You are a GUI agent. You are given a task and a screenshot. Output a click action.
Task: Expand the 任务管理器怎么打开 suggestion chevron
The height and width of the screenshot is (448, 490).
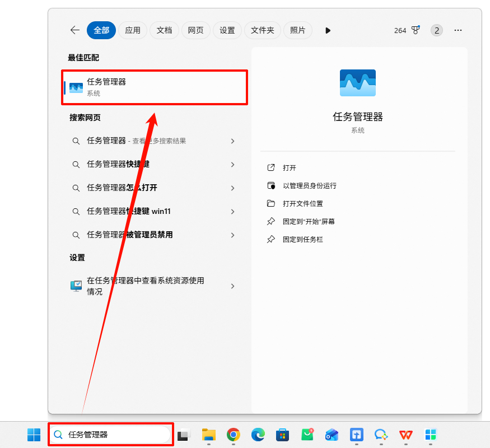pyautogui.click(x=232, y=188)
